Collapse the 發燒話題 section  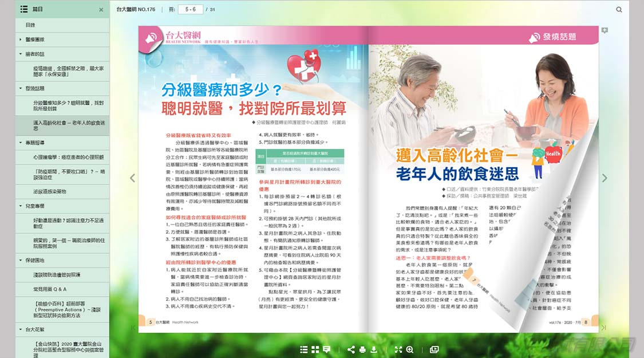tap(62, 88)
